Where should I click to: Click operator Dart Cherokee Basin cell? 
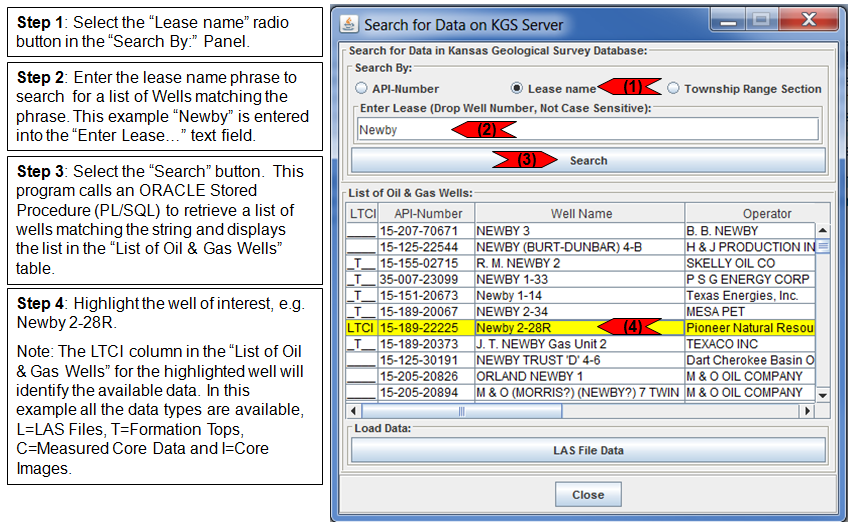751,360
